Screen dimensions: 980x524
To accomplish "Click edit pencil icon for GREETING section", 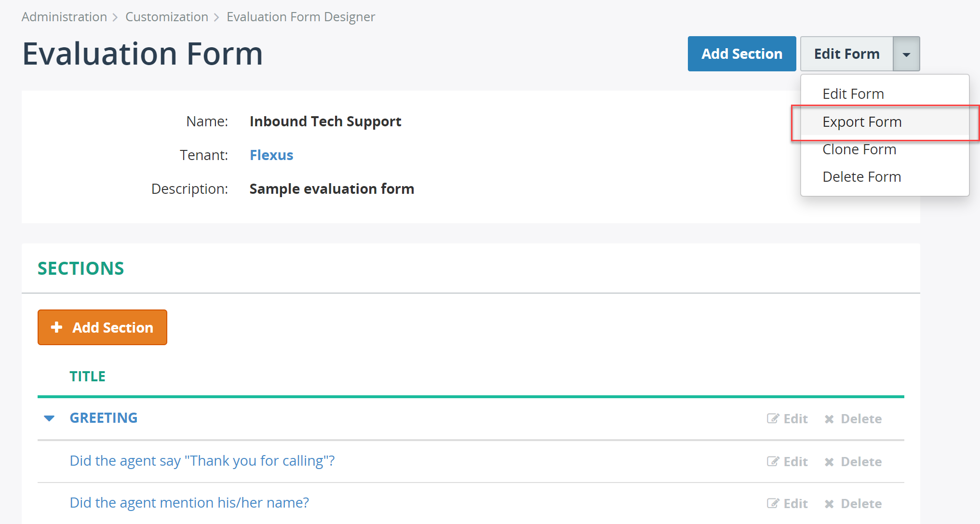I will (773, 418).
